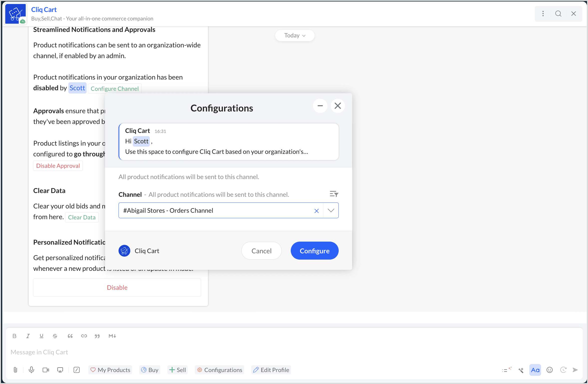
Task: Click the slash command icon
Action: tap(77, 370)
